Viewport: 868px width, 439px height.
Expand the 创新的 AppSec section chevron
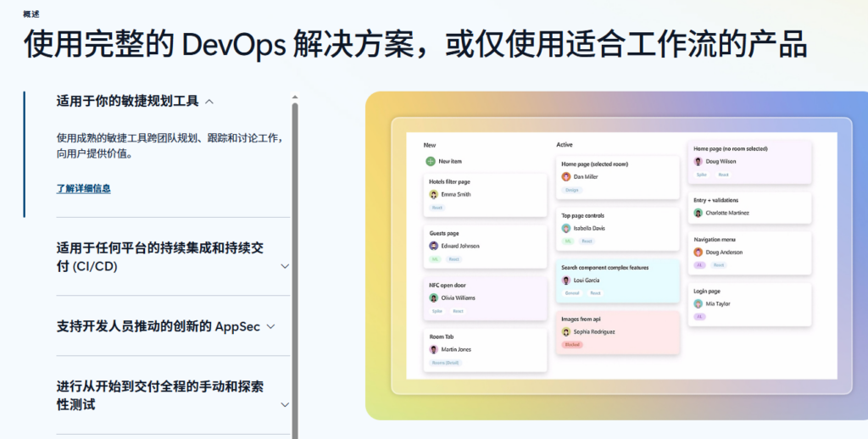270,326
